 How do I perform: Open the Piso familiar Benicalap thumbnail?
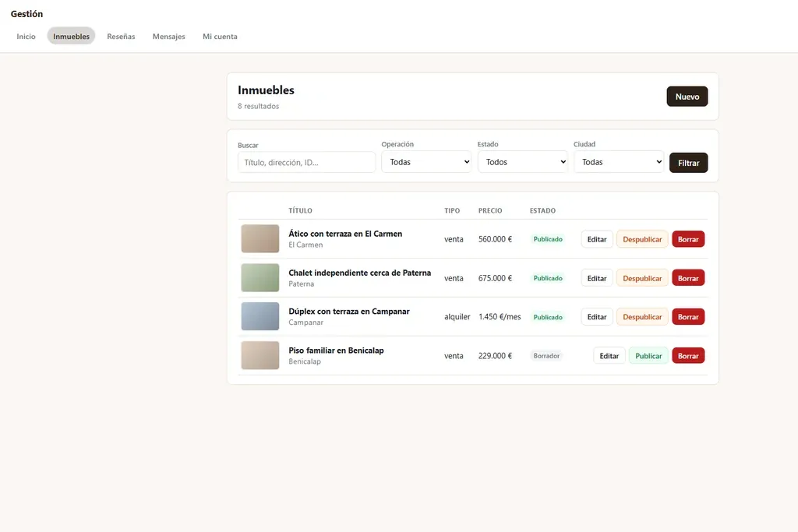pyautogui.click(x=260, y=355)
